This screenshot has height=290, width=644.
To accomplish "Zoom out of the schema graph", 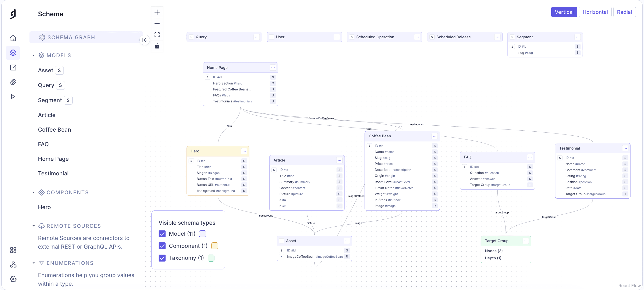I will [157, 23].
